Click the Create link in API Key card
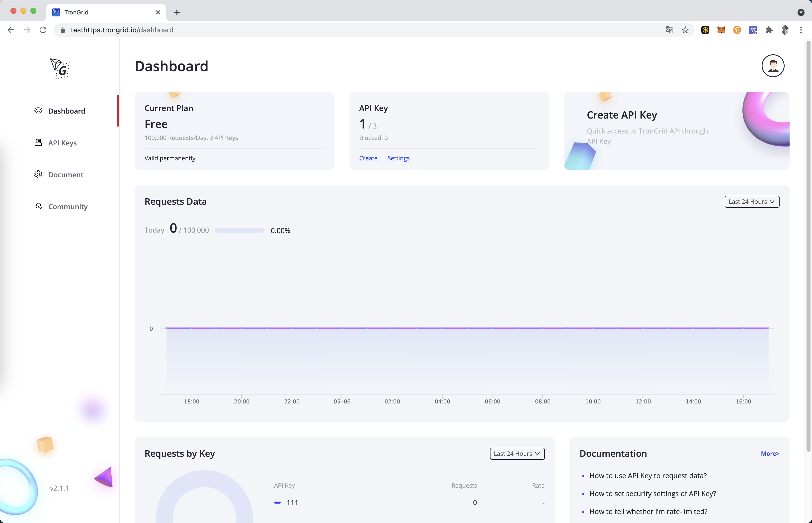The height and width of the screenshot is (523, 812). [x=368, y=158]
